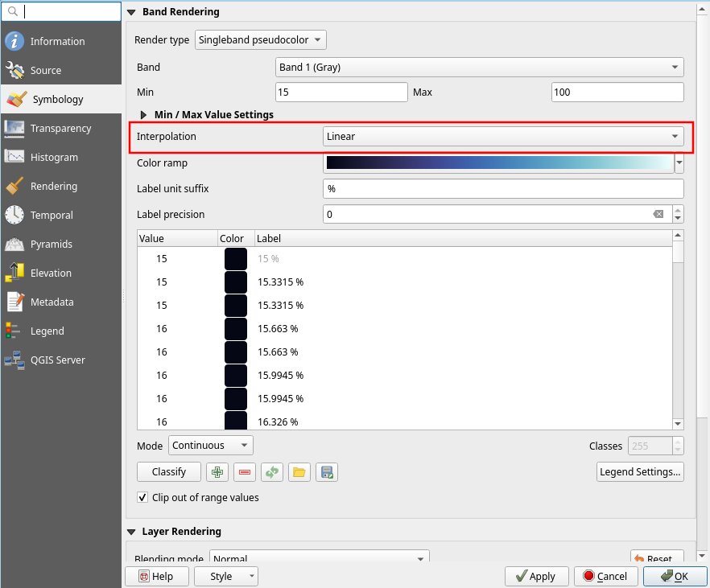
Task: Click the dialog scrollbar down arrow
Action: click(702, 556)
